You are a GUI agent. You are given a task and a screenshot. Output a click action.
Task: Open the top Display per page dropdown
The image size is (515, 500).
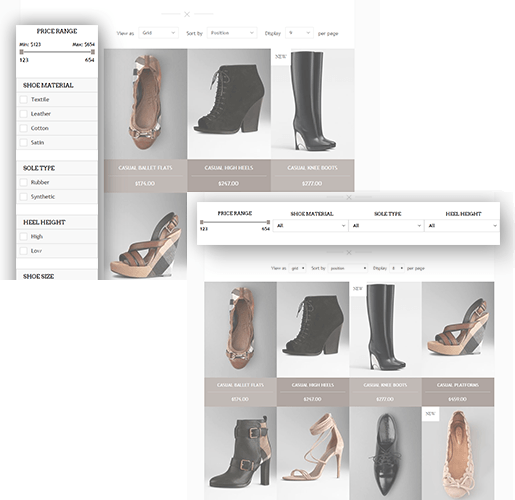[299, 33]
